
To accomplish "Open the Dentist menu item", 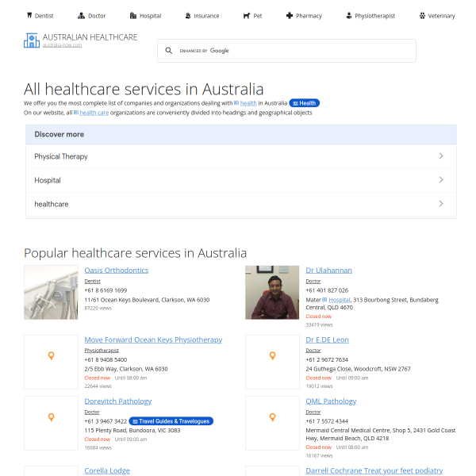I will click(40, 16).
